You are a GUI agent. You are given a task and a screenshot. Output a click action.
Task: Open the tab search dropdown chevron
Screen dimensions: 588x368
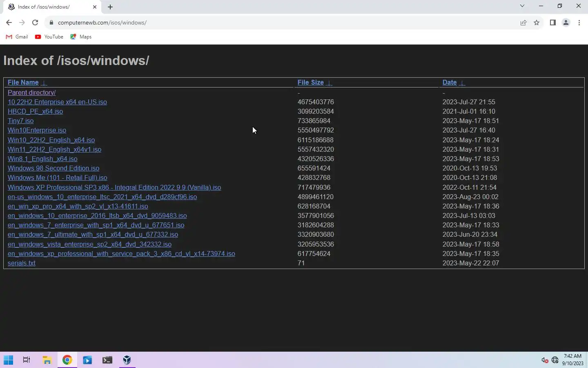pos(522,6)
